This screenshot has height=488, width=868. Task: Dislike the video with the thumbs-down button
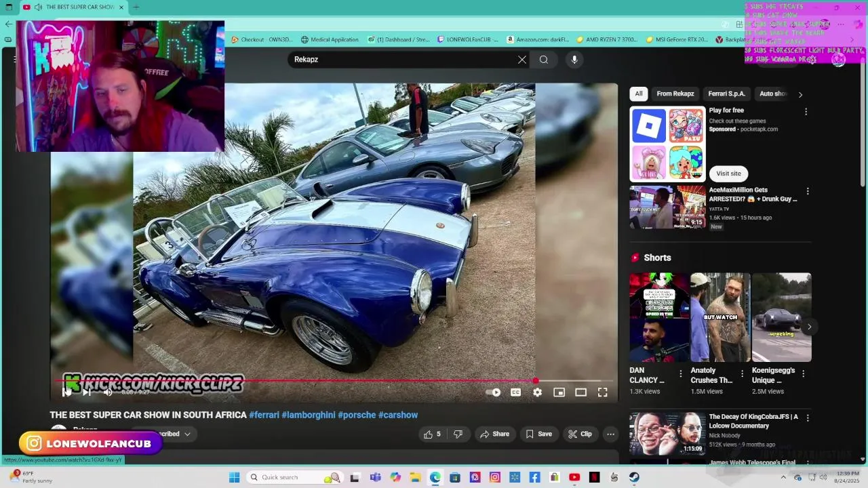(458, 434)
